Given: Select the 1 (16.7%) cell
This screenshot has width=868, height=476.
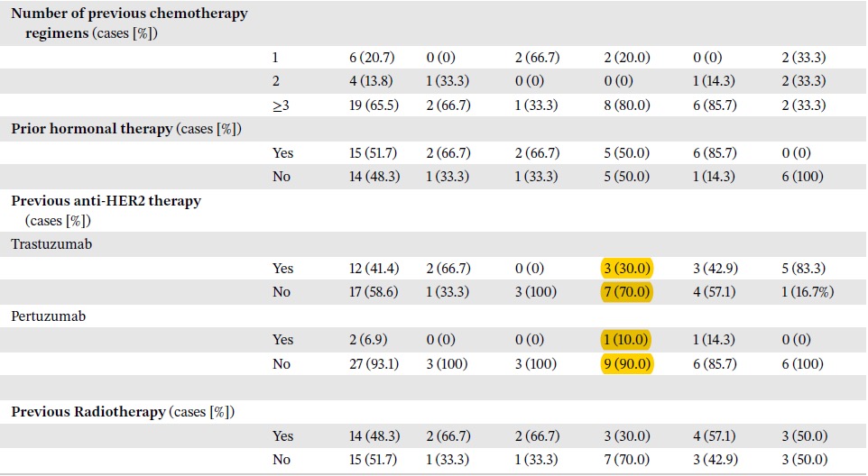Looking at the screenshot, I should (808, 292).
